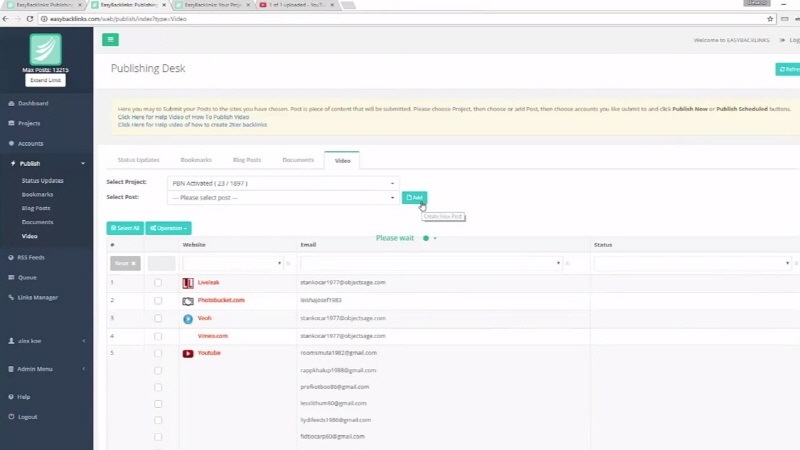Tick checkbox for lydifeeds1986@gmail.com account
800x450 pixels.
pyautogui.click(x=158, y=420)
